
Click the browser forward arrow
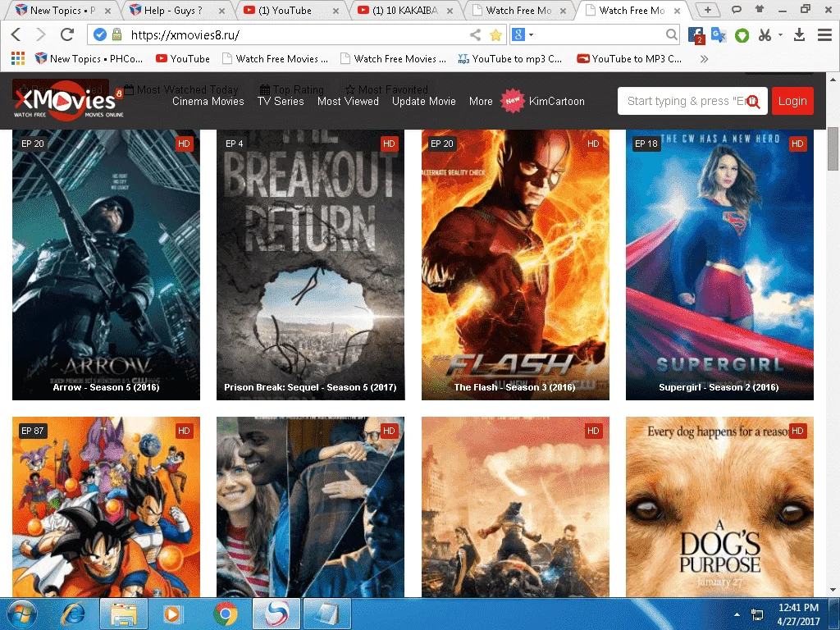pos(41,34)
